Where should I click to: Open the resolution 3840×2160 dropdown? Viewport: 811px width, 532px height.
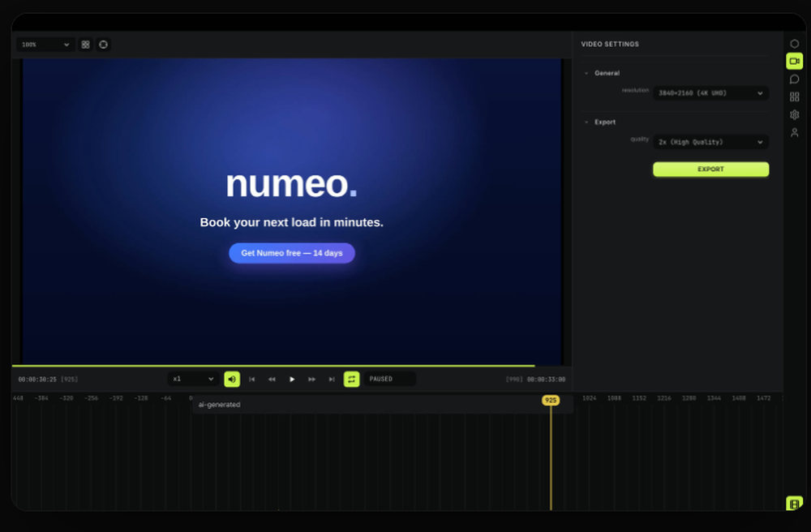coord(710,93)
